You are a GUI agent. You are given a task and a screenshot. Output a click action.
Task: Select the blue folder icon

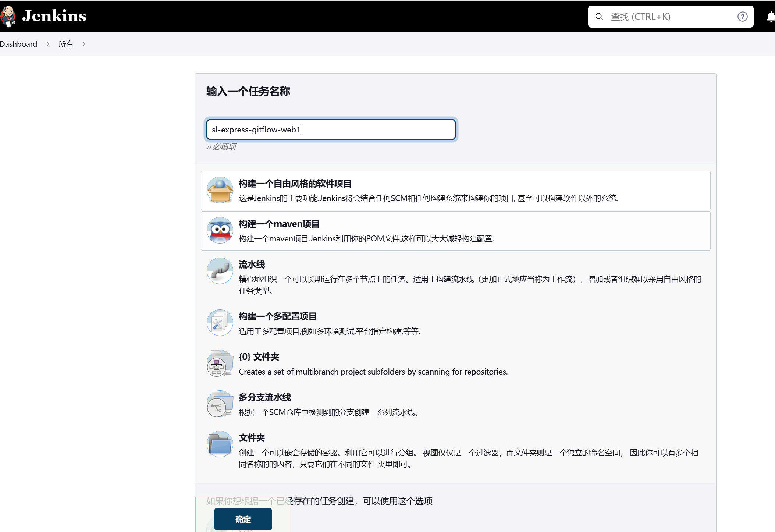pyautogui.click(x=220, y=444)
